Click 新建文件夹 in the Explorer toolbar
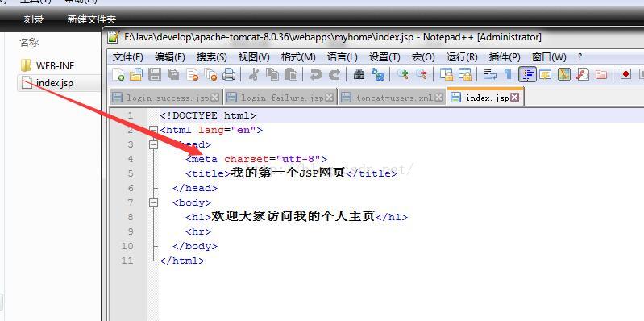The width and height of the screenshot is (644, 321). pos(92,19)
